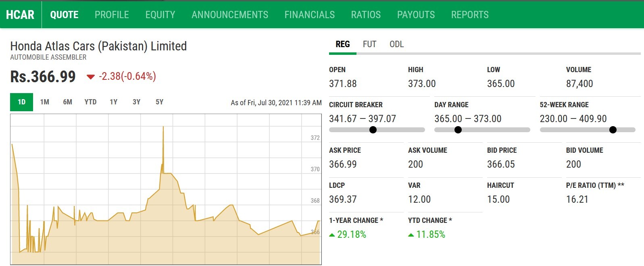
Task: Click the green up triangle for 1-Year Change
Action: tap(332, 235)
